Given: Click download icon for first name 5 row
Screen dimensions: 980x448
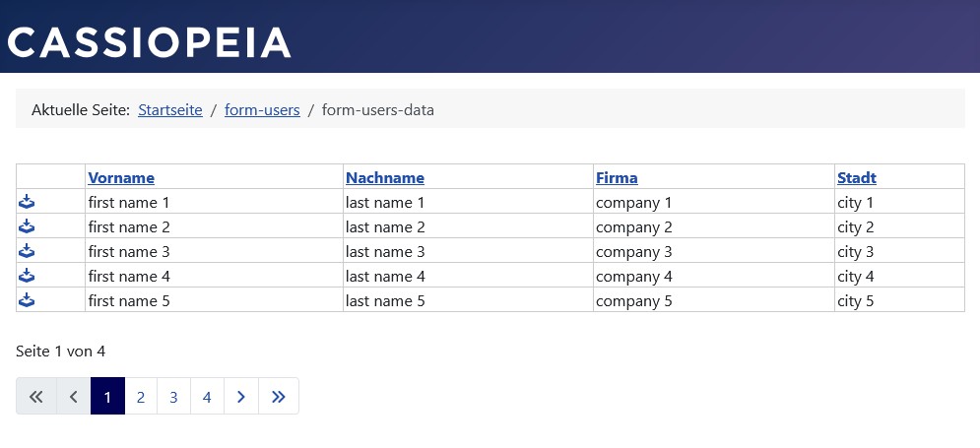Looking at the screenshot, I should (27, 300).
